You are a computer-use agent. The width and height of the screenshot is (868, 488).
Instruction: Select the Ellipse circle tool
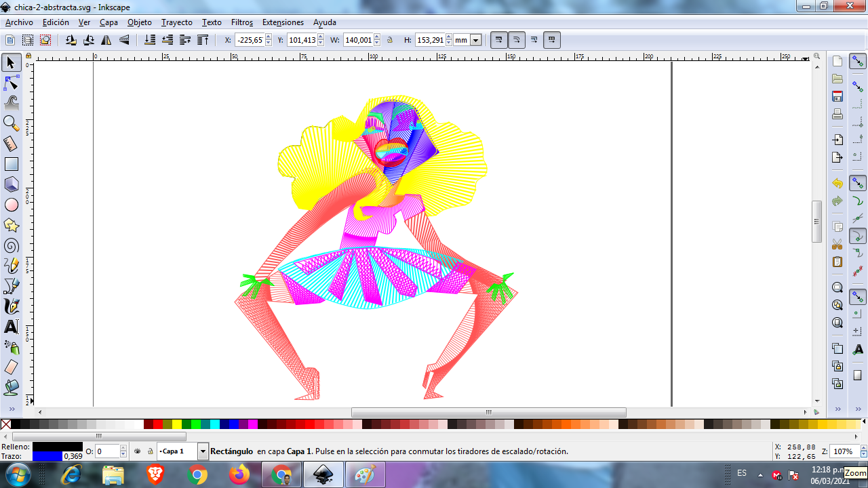[11, 205]
